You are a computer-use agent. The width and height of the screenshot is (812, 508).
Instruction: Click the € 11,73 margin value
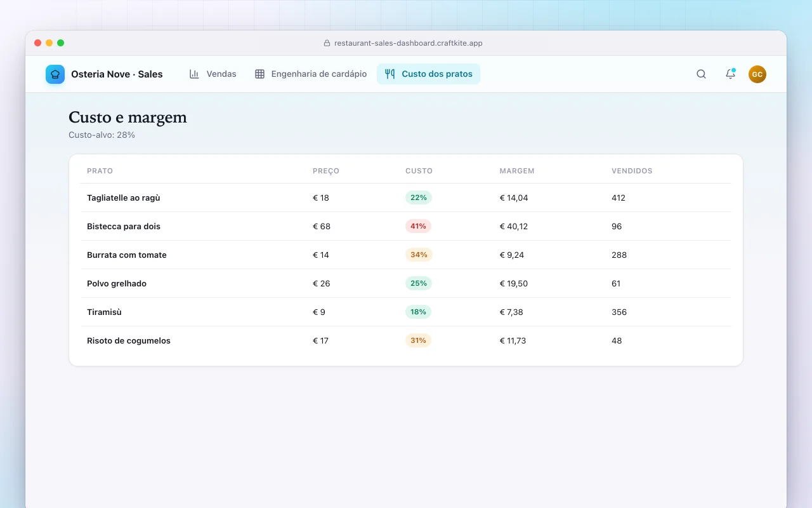(x=513, y=340)
